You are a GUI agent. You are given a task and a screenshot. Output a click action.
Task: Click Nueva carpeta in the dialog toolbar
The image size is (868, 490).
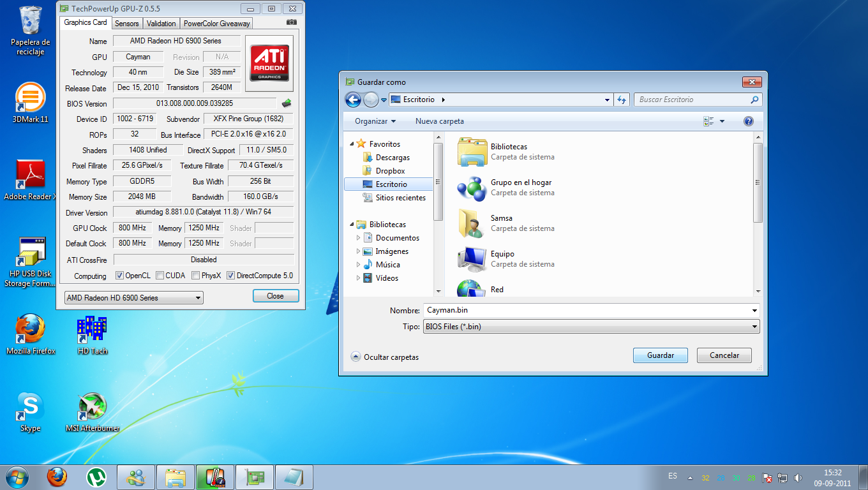(x=440, y=121)
